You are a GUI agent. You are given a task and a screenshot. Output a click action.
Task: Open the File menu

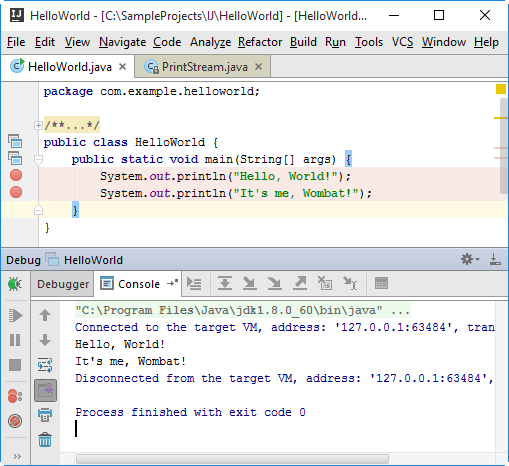[16, 42]
